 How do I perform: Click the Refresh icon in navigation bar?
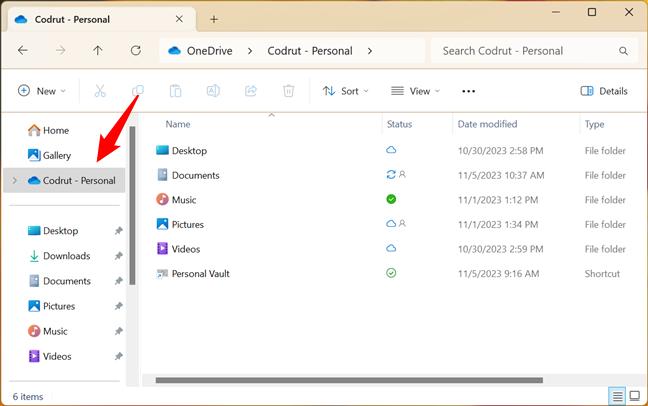pos(135,51)
